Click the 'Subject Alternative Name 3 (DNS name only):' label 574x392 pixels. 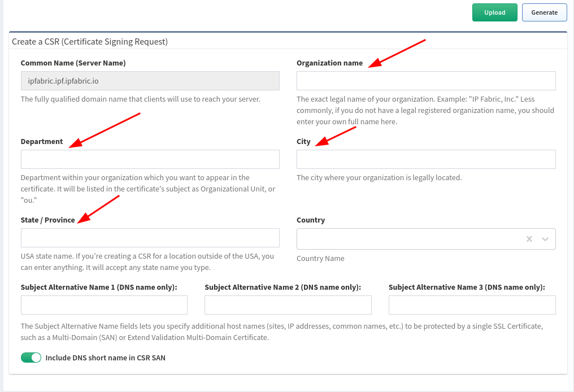pos(467,288)
